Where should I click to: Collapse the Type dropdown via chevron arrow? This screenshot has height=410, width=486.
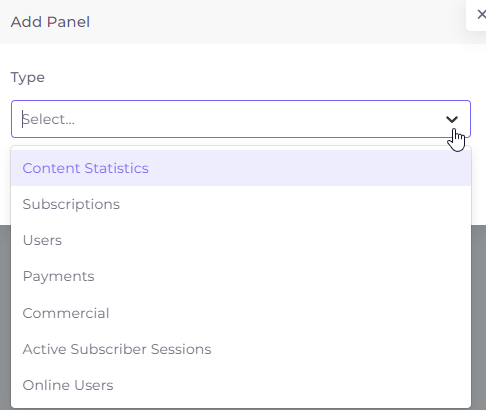452,119
